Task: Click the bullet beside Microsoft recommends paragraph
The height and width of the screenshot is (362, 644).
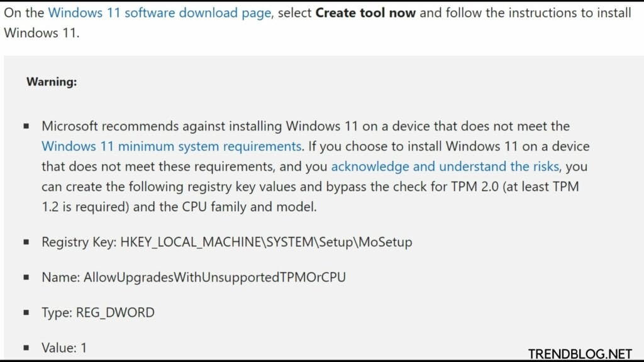Action: tap(26, 126)
